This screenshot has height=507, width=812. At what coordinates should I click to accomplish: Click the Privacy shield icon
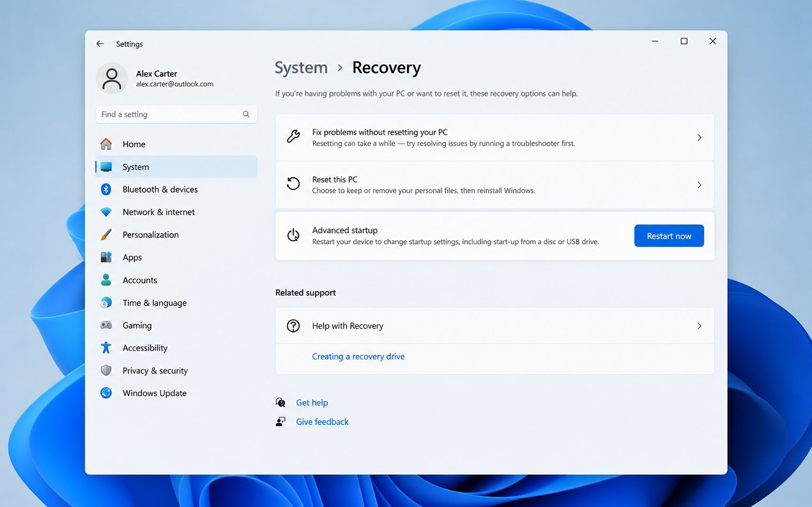[106, 370]
